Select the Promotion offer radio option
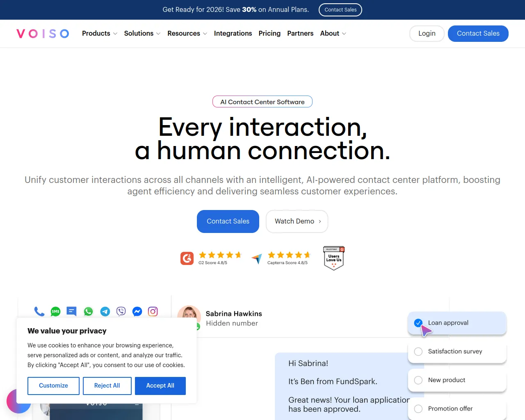 point(418,409)
